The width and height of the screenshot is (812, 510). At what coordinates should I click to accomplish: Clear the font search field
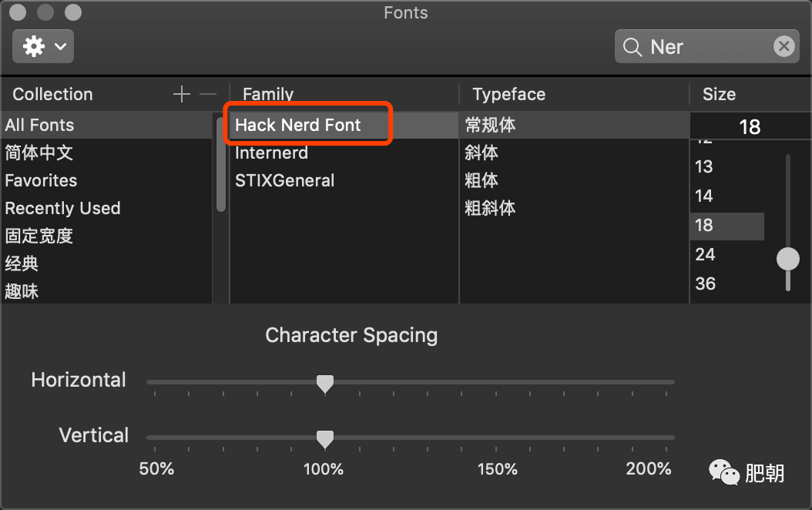coord(784,46)
